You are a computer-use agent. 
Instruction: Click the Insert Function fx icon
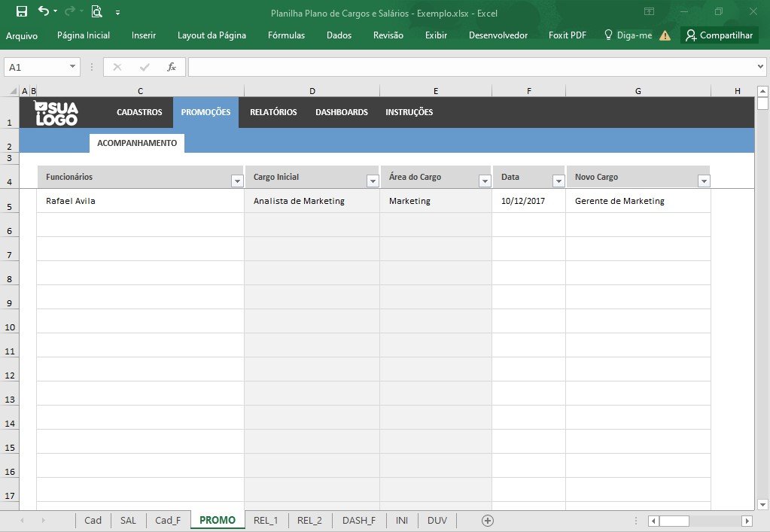pos(172,67)
